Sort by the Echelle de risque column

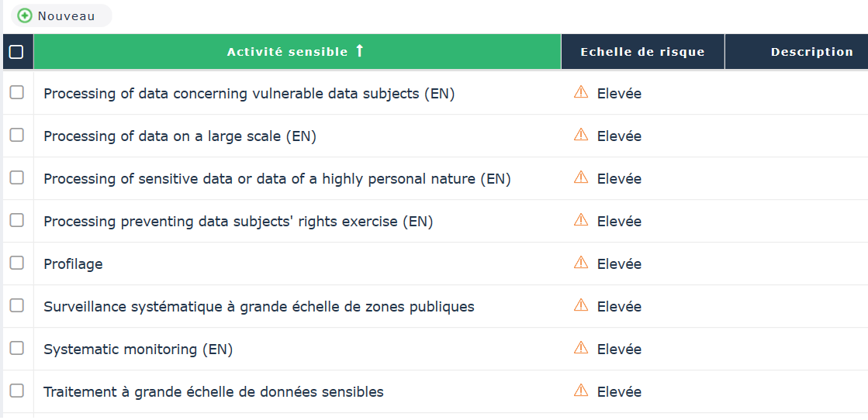642,52
